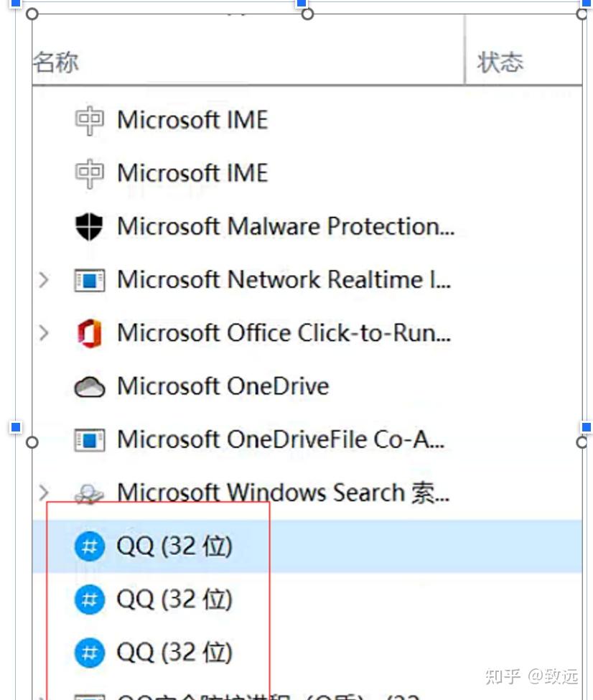593x700 pixels.
Task: Click the left-middle blue square selection handle
Action: (x=15, y=428)
